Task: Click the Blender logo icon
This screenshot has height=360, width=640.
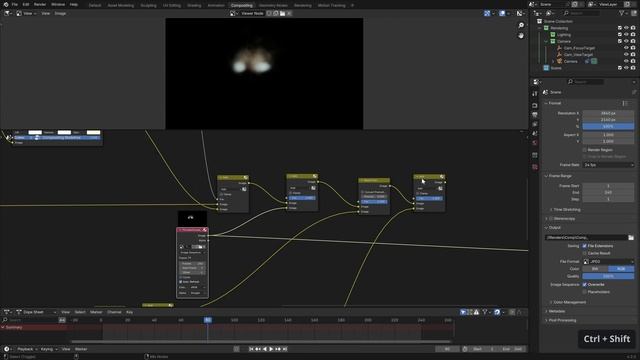Action: [x=5, y=4]
